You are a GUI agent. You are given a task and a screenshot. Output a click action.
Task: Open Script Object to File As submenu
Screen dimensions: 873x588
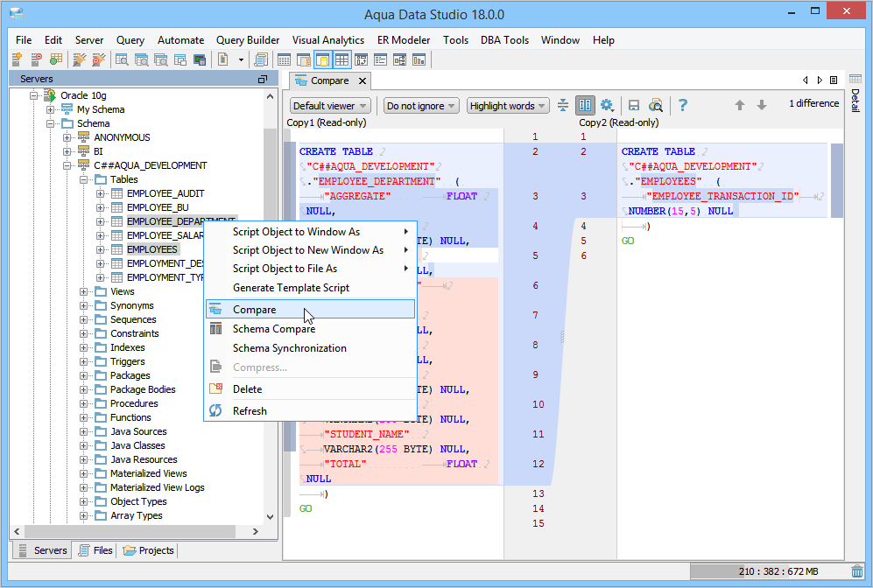(311, 269)
